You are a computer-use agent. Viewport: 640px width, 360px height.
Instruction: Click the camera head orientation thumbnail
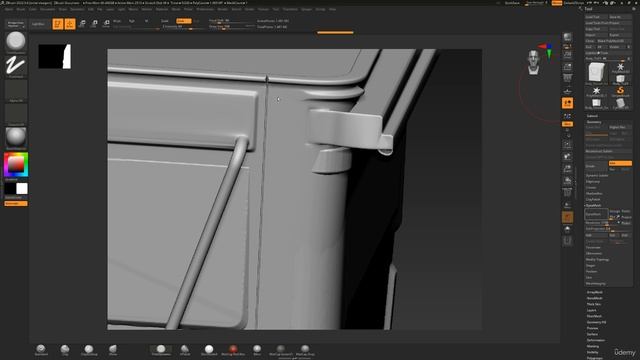coord(533,62)
